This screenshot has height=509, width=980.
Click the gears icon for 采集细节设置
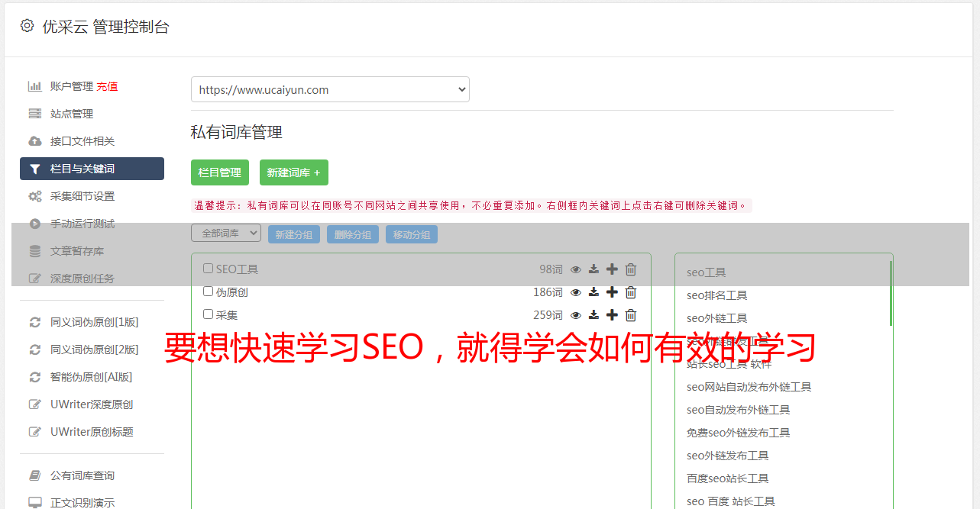[x=35, y=196]
